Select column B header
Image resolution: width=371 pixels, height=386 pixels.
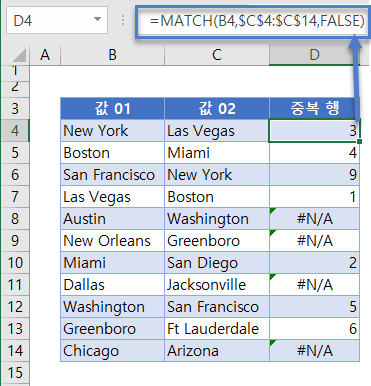112,55
